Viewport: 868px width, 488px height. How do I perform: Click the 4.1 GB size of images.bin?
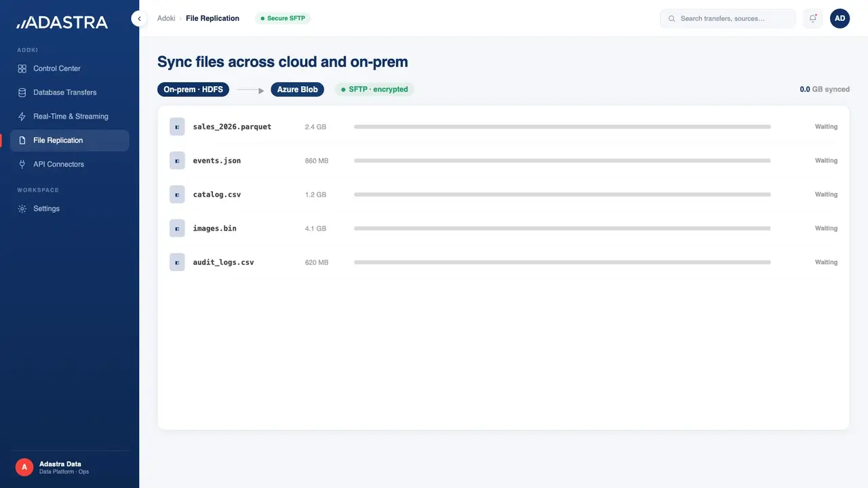pos(315,228)
